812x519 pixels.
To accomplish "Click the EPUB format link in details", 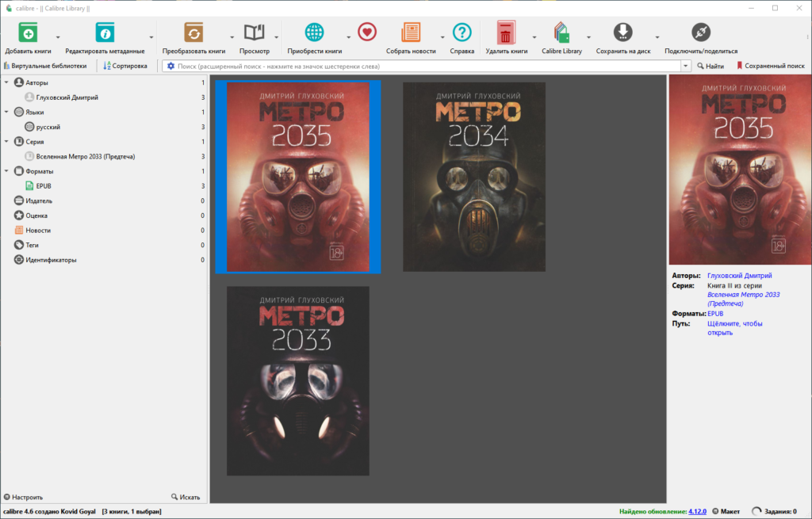I will click(x=715, y=314).
